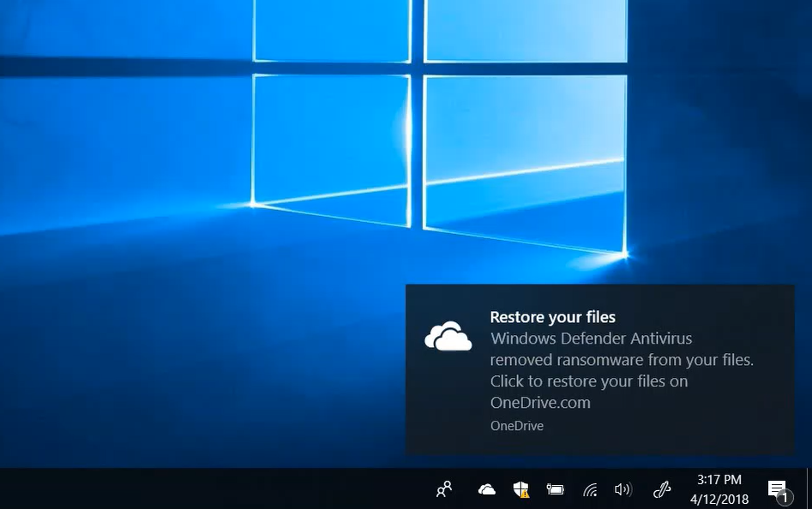812x509 pixels.
Task: Check battery status via power icon
Action: click(x=555, y=489)
